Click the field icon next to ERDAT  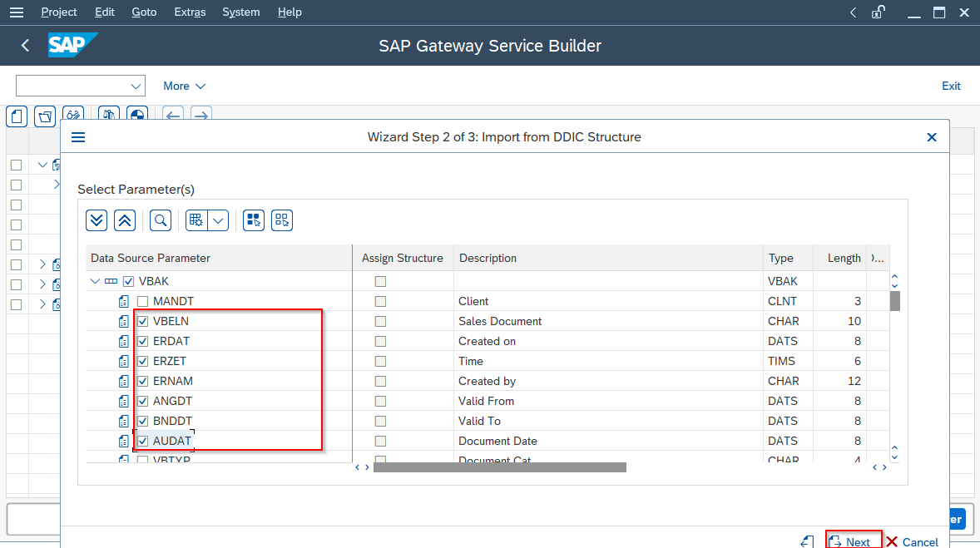124,341
